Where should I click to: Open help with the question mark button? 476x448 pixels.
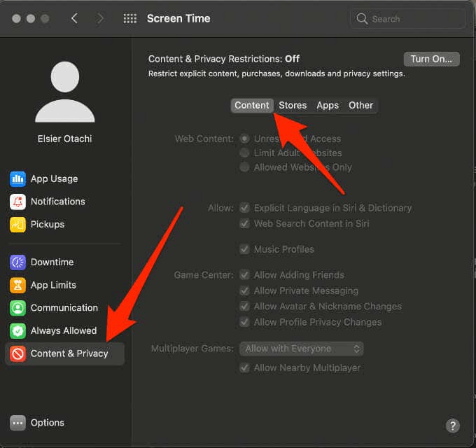pyautogui.click(x=453, y=426)
